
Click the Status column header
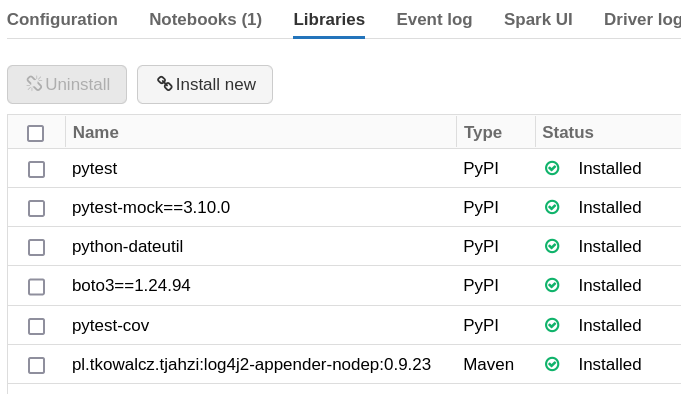[x=568, y=132]
